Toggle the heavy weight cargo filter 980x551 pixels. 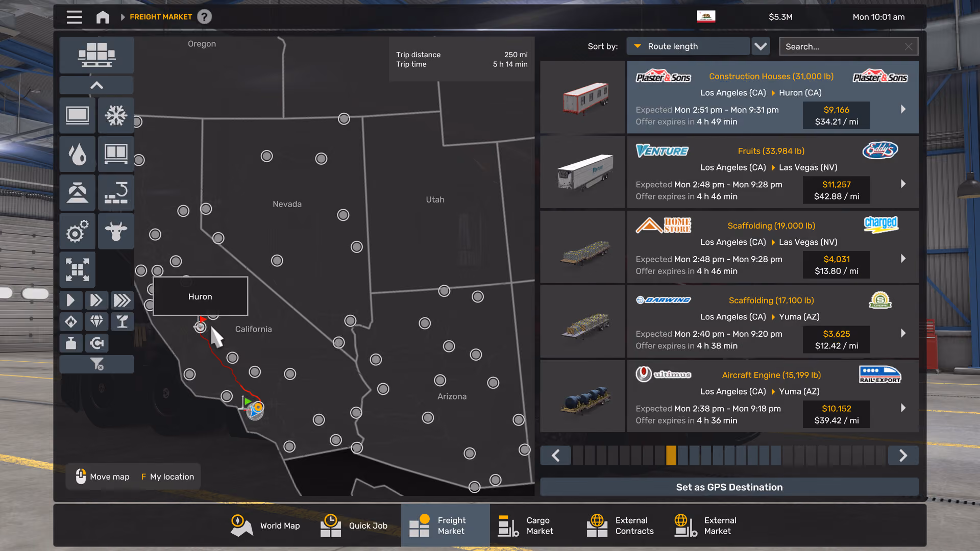(x=71, y=343)
